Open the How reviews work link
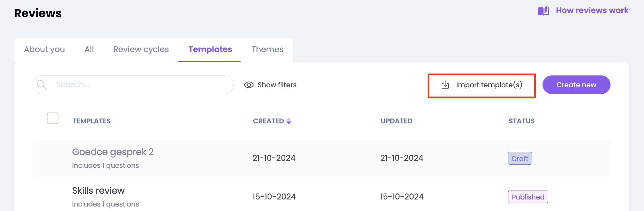Viewport: 644px width, 211px height. [x=592, y=11]
